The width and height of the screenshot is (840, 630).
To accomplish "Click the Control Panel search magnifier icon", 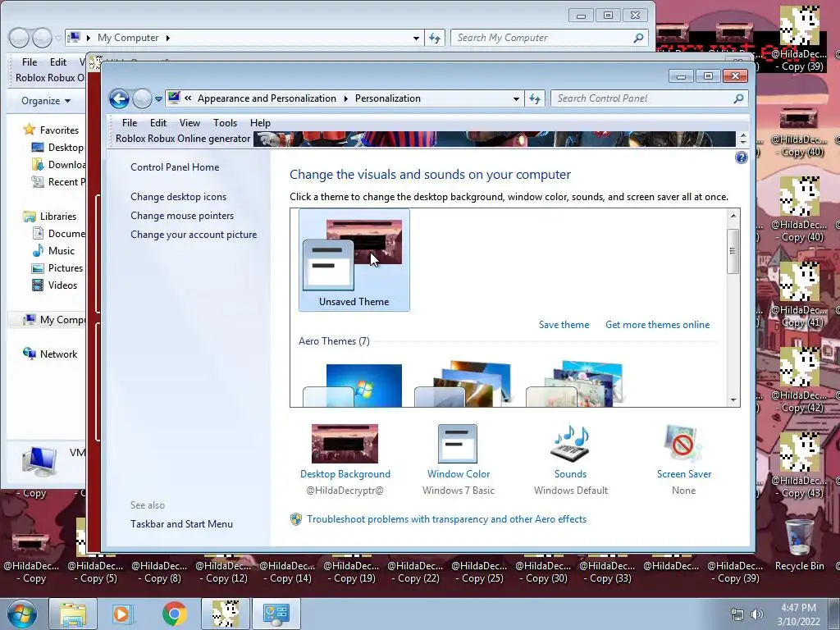I will 739,98.
